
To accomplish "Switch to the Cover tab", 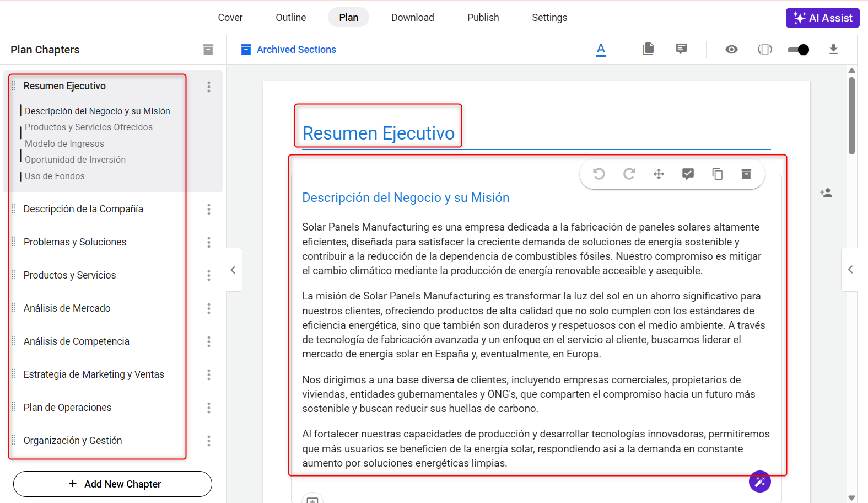I will 230,18.
